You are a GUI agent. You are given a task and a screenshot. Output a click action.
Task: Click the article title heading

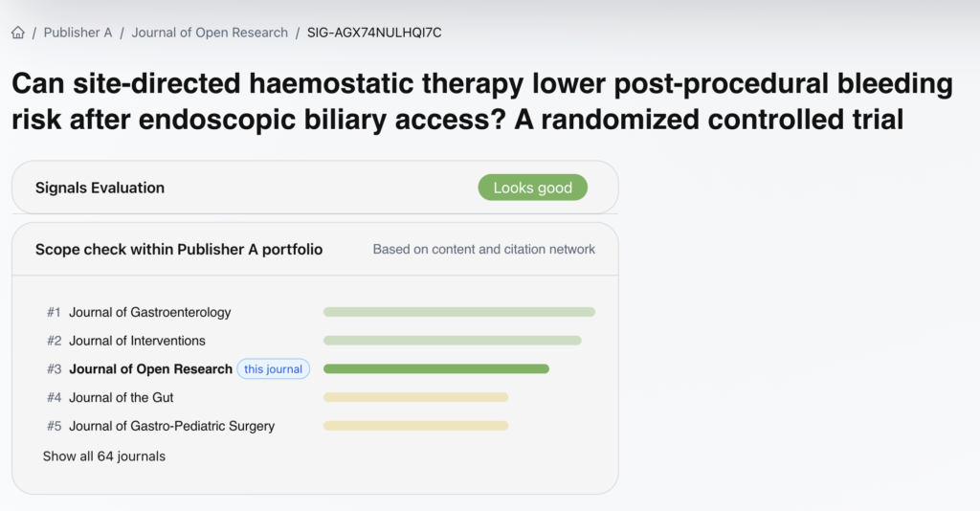point(482,101)
